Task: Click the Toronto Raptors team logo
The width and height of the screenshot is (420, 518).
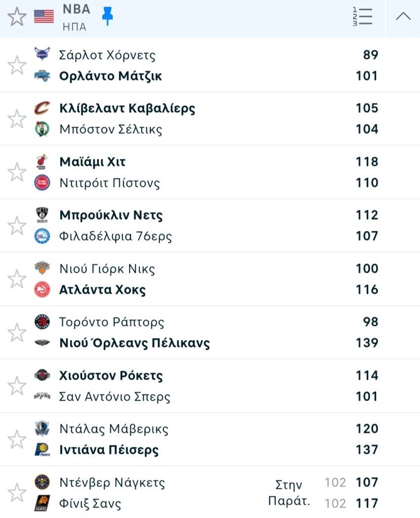Action: coord(43,322)
